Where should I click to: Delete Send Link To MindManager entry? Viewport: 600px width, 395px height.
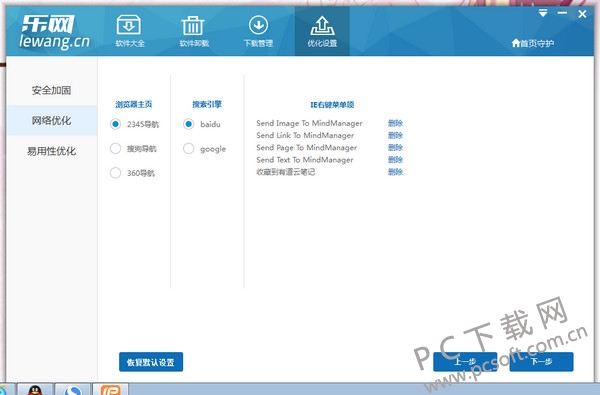coord(395,135)
